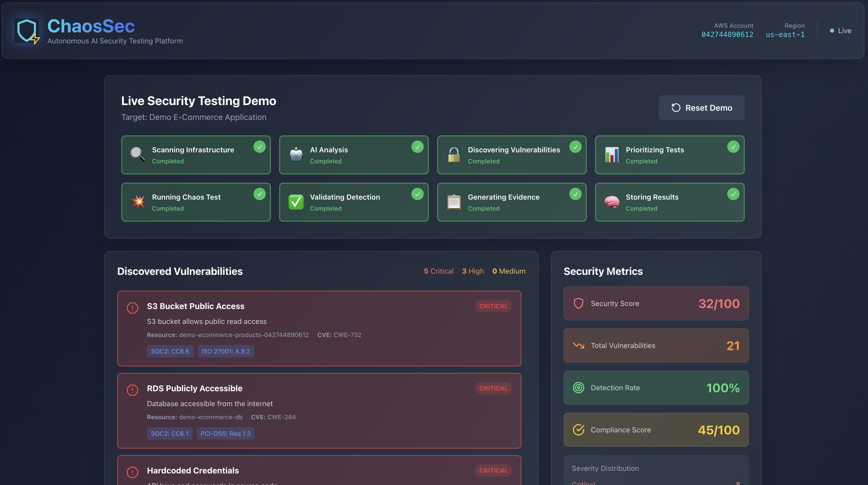Click the brain Storing Results icon

pyautogui.click(x=611, y=202)
